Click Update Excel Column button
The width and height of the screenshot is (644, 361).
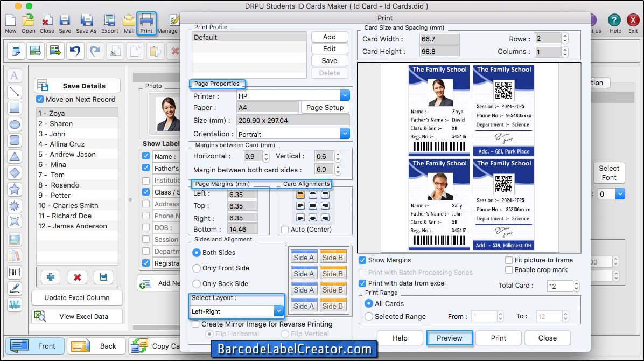pos(77,297)
